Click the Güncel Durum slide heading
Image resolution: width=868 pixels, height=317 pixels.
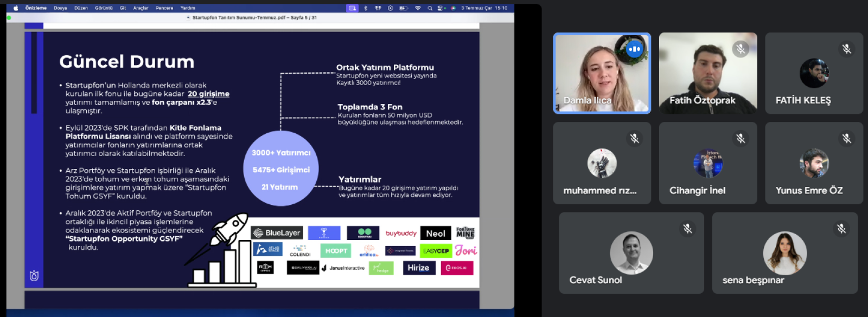click(126, 62)
